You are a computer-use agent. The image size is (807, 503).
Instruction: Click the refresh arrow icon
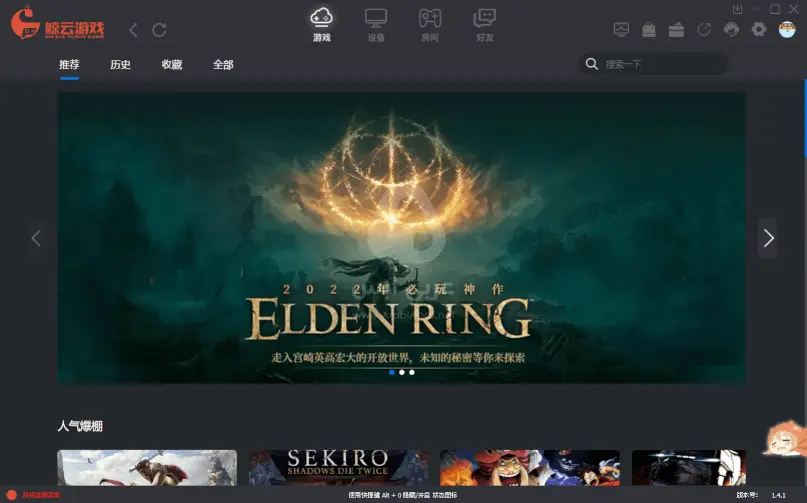coord(159,30)
